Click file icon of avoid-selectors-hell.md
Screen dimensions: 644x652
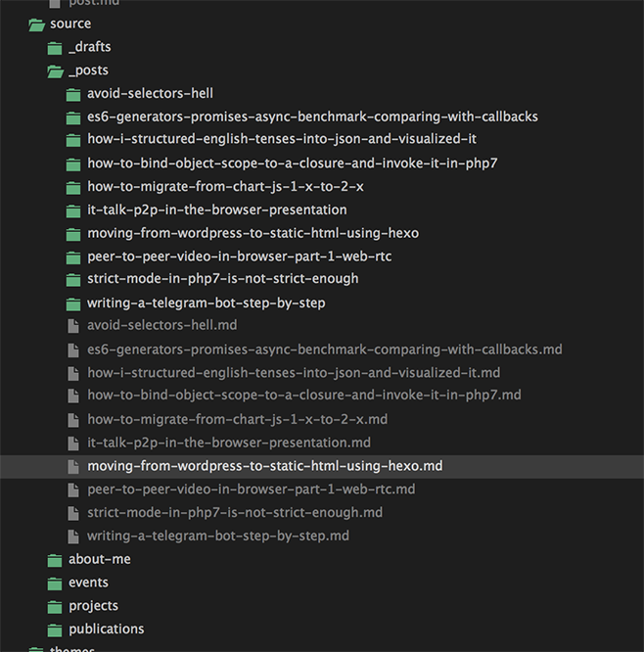73,325
